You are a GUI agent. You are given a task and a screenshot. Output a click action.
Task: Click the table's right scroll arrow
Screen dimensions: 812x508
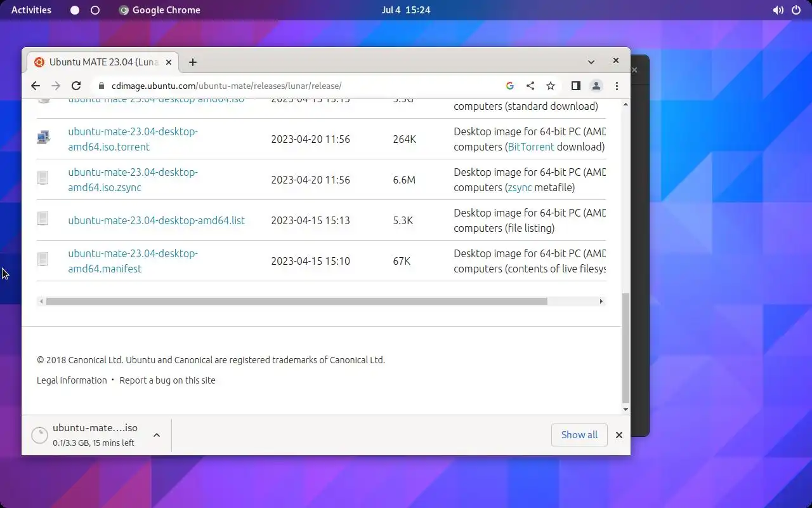(x=601, y=301)
